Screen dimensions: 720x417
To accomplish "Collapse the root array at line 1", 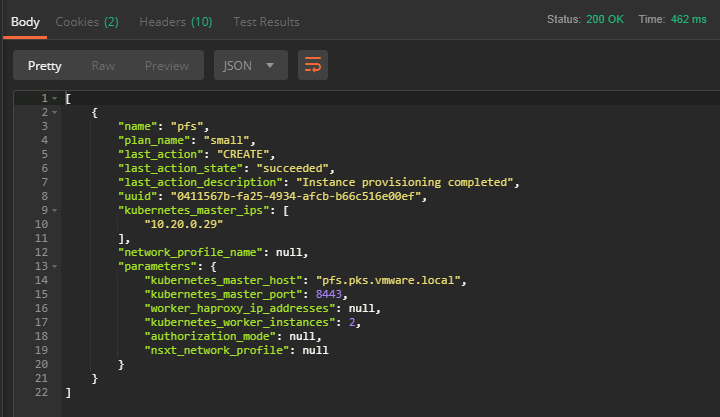I will pos(54,99).
